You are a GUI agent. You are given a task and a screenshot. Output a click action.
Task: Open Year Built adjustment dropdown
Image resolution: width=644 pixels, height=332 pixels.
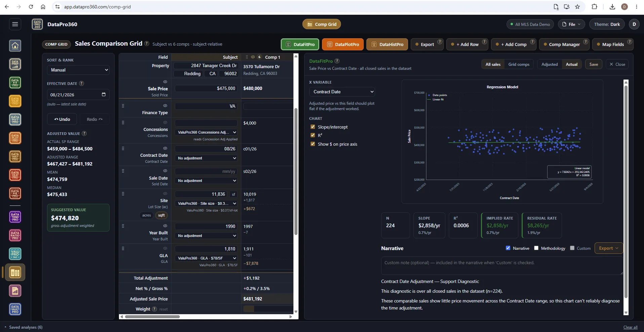(x=207, y=236)
